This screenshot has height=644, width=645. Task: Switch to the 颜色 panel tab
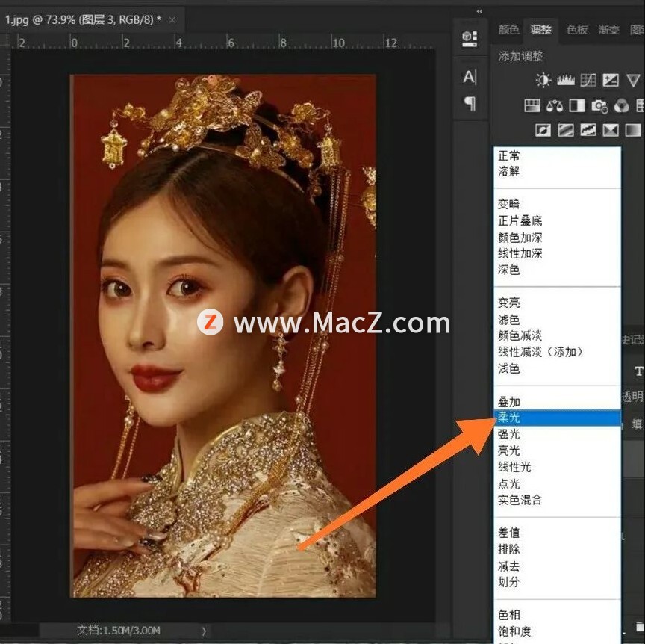[508, 30]
